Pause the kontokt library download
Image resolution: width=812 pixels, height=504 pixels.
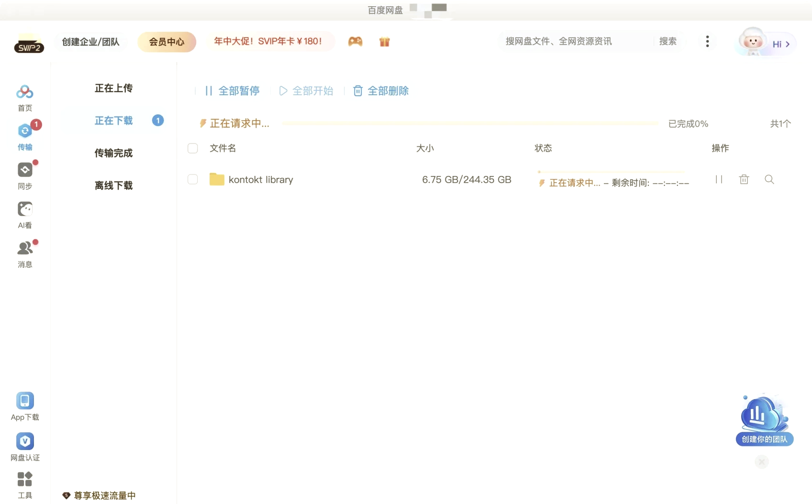[719, 179]
